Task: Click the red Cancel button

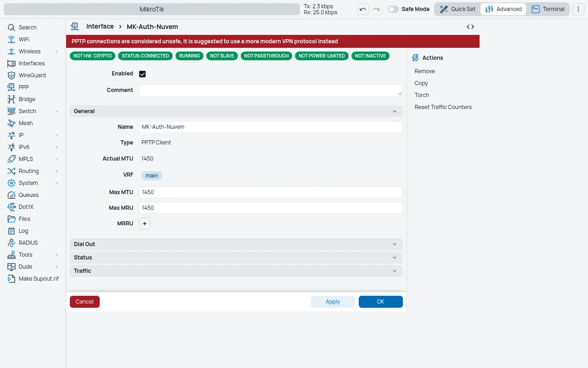Action: (85, 302)
